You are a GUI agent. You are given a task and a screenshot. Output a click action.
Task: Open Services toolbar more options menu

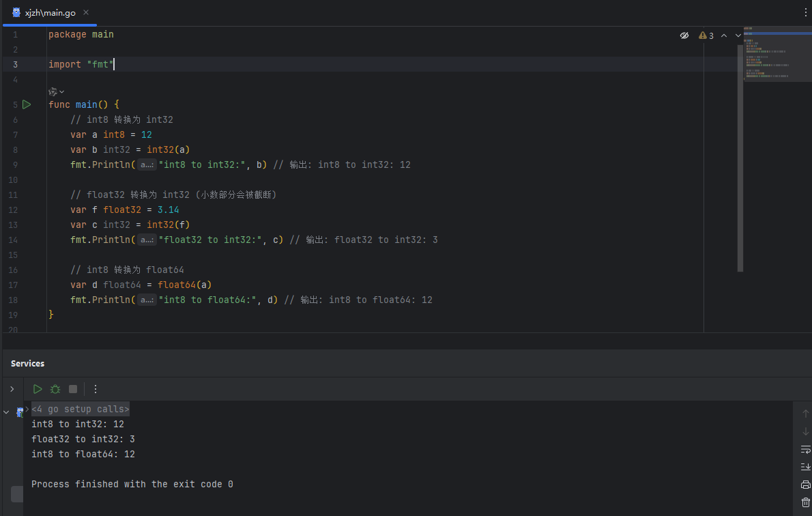point(96,389)
